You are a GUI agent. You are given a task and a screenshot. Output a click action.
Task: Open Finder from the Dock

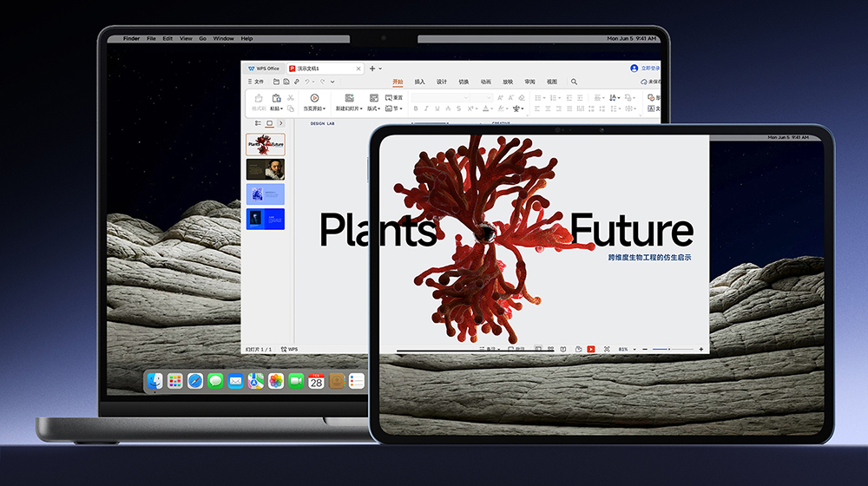pyautogui.click(x=155, y=381)
